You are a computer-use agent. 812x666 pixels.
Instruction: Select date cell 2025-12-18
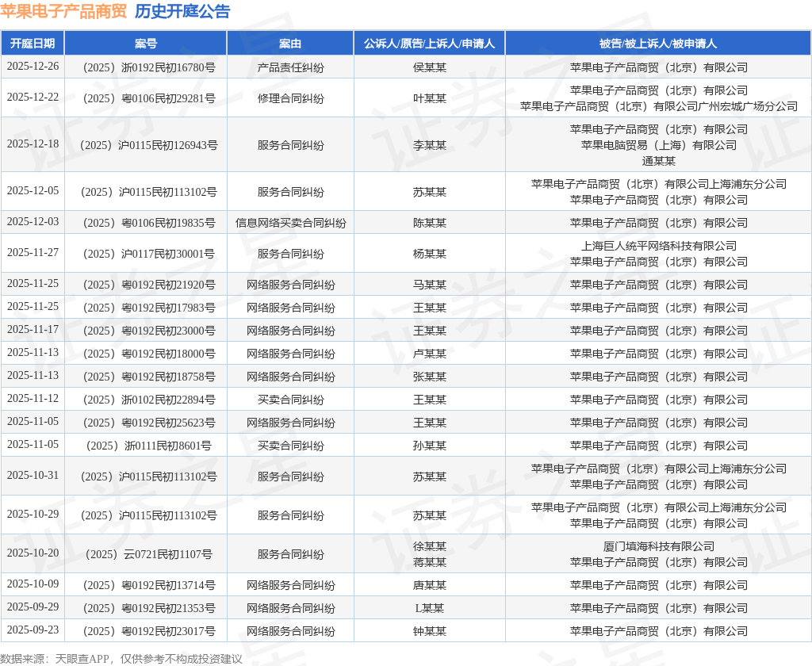tap(33, 144)
